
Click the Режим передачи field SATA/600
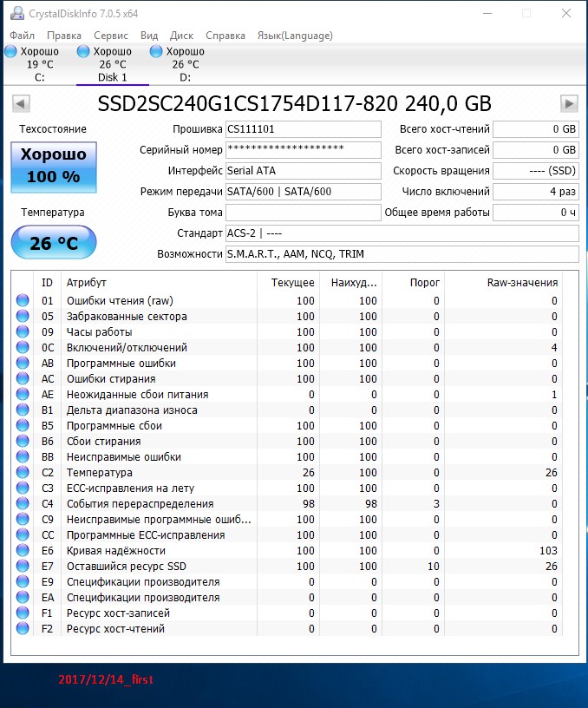(x=304, y=192)
